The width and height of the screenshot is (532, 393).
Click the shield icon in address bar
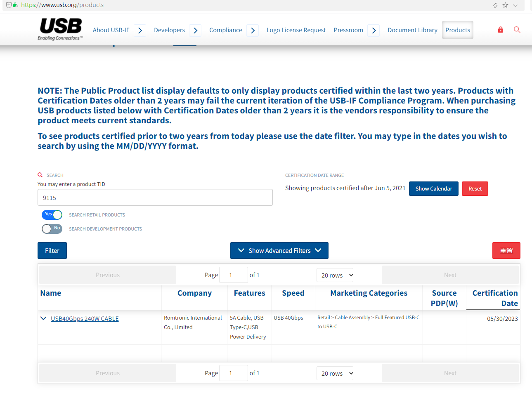(x=9, y=5)
